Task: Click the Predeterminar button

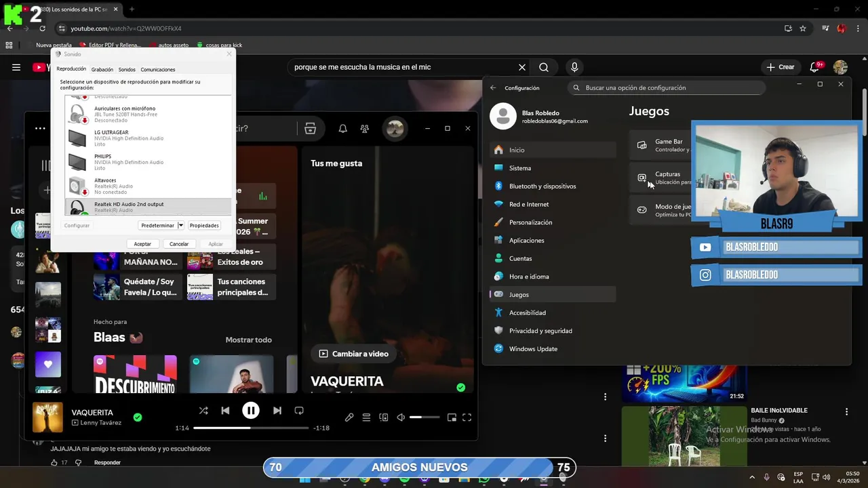Action: point(158,226)
